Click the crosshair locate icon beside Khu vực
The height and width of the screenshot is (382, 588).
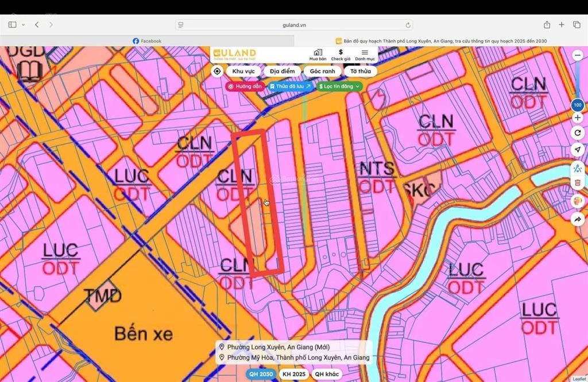217,71
